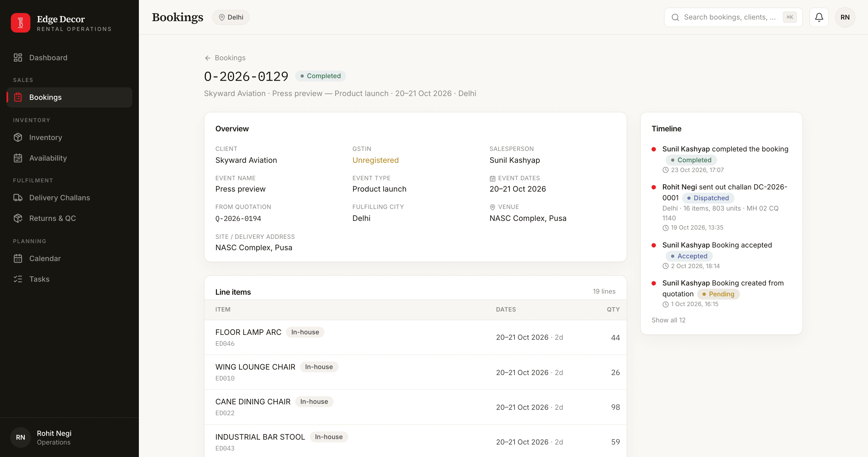Click the Delivery Challans truck icon
The width and height of the screenshot is (868, 457).
[18, 198]
